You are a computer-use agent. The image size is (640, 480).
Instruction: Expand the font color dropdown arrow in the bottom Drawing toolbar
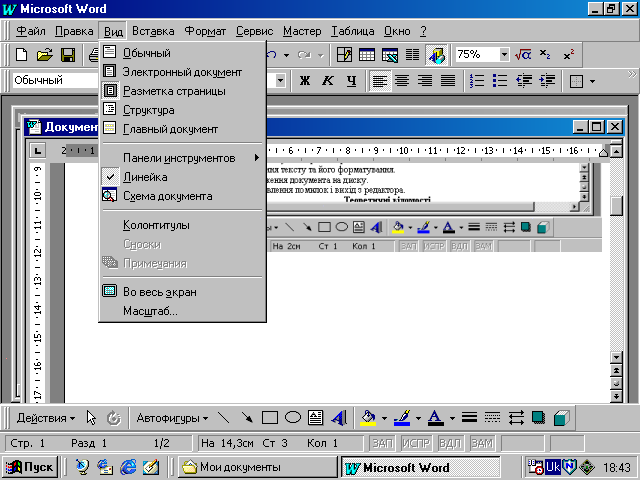(452, 418)
